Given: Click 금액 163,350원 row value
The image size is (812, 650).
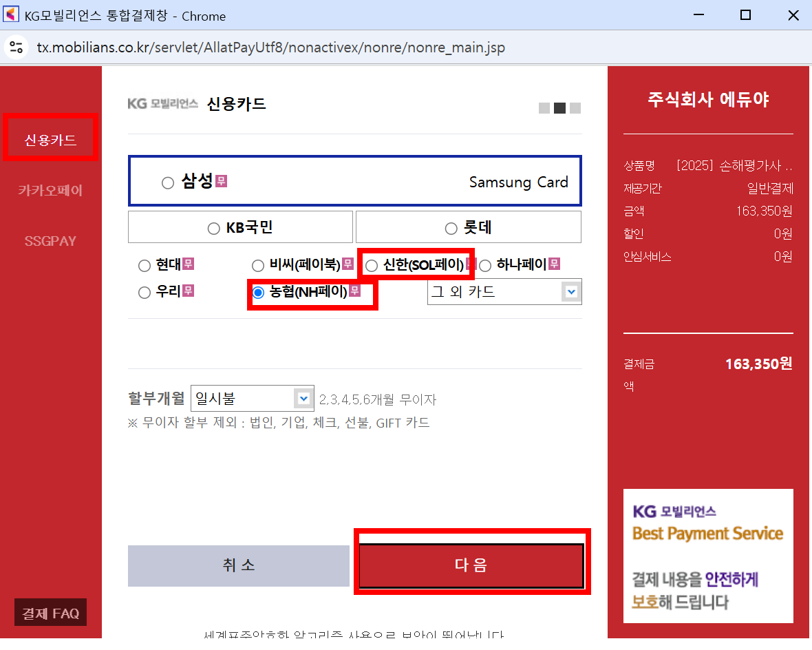Looking at the screenshot, I should click(x=764, y=211).
